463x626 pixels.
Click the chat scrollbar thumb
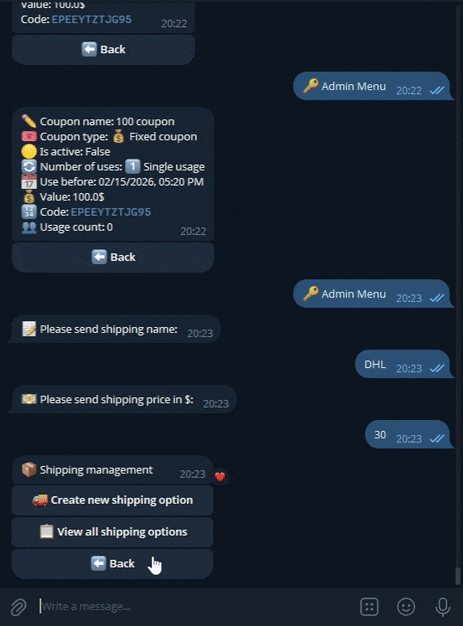click(458, 576)
